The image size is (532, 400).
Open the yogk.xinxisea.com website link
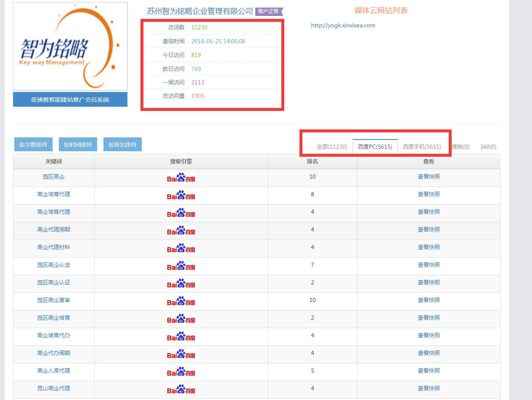tap(343, 25)
